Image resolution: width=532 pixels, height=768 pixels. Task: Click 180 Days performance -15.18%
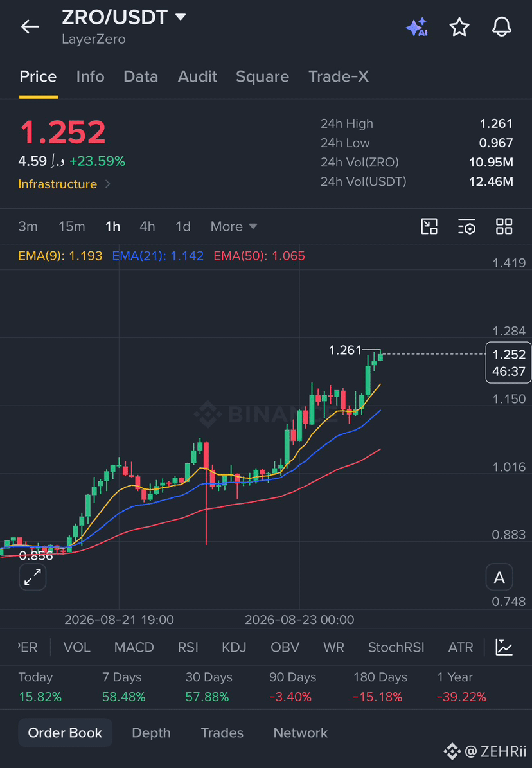point(378,697)
